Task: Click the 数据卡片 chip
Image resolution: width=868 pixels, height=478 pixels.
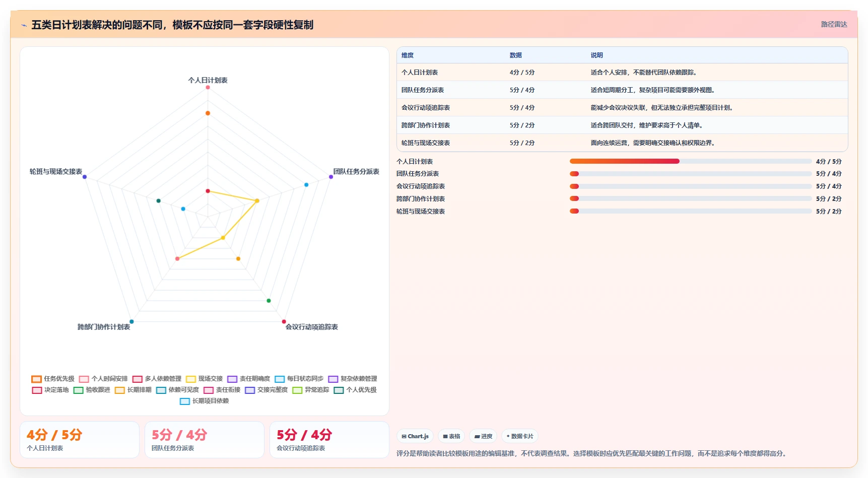Action: click(x=520, y=436)
